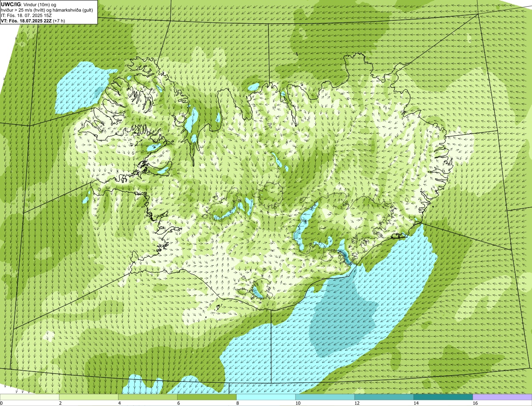Click the '6' label on the color scale
Image resolution: width=532 pixels, height=406 pixels.
(178, 403)
